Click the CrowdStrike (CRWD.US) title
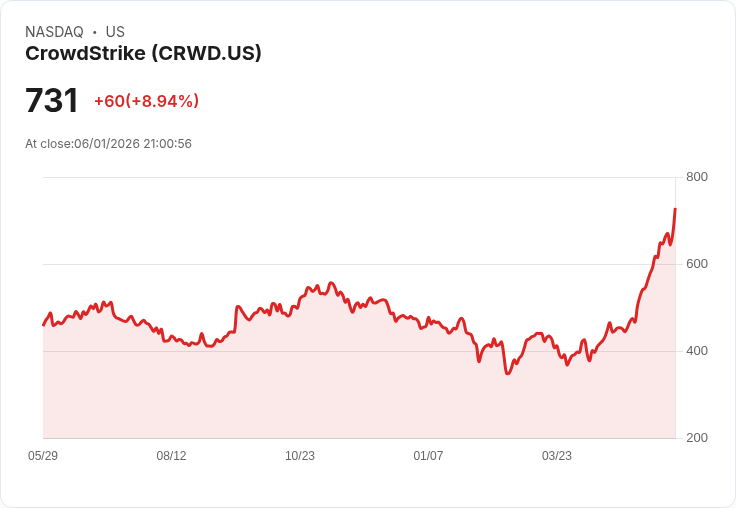Screen dimensions: 736x508 (x=143, y=54)
